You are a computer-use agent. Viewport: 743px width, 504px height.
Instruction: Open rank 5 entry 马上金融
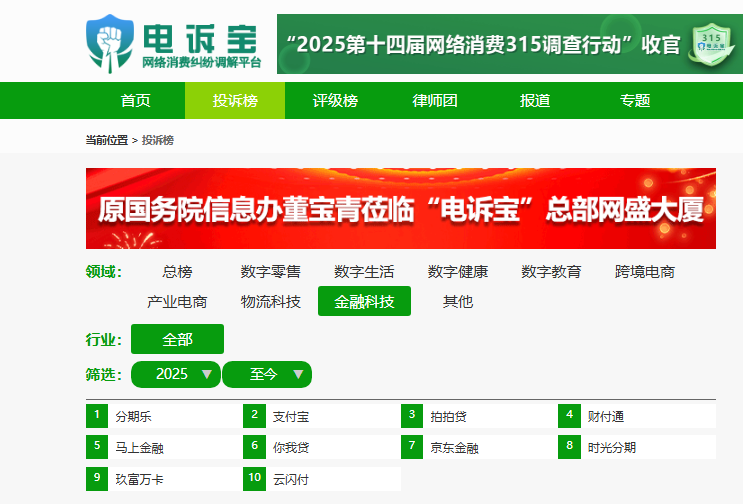164,447
